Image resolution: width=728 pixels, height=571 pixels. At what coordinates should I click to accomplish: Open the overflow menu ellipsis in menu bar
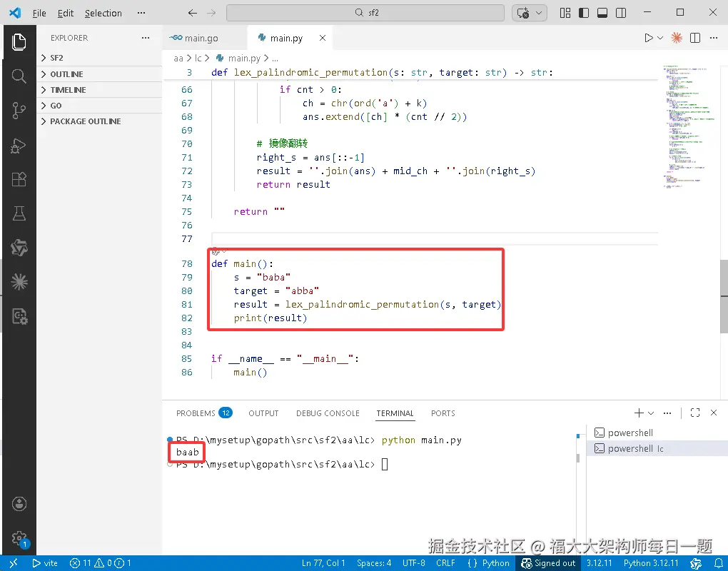pyautogui.click(x=141, y=13)
